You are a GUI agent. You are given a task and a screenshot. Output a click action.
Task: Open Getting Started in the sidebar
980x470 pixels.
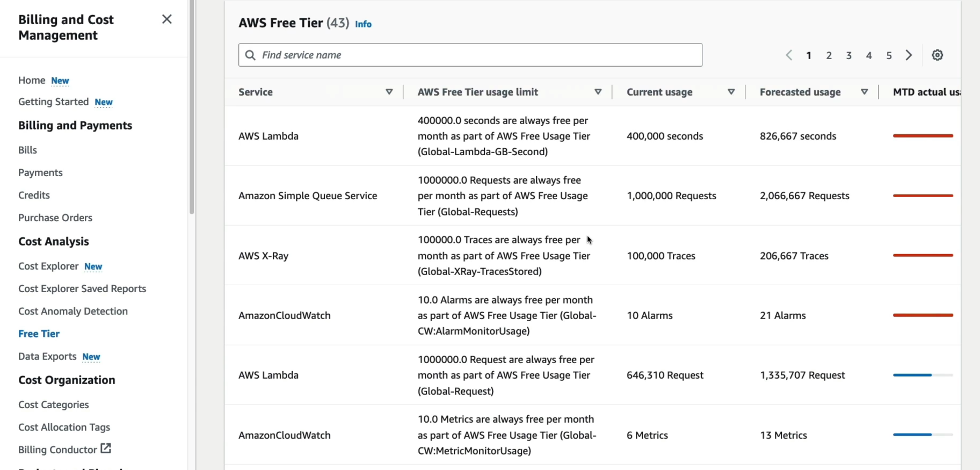(53, 102)
